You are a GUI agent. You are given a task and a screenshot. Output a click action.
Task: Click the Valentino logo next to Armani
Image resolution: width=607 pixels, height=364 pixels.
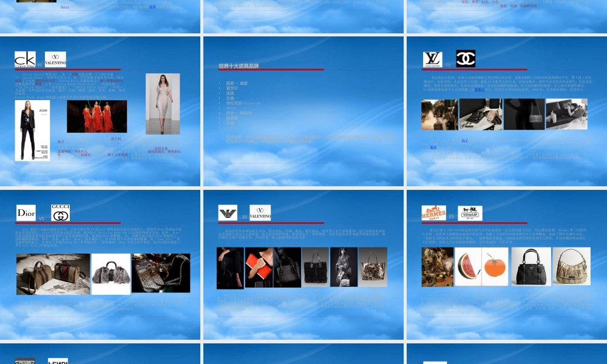pos(260,213)
